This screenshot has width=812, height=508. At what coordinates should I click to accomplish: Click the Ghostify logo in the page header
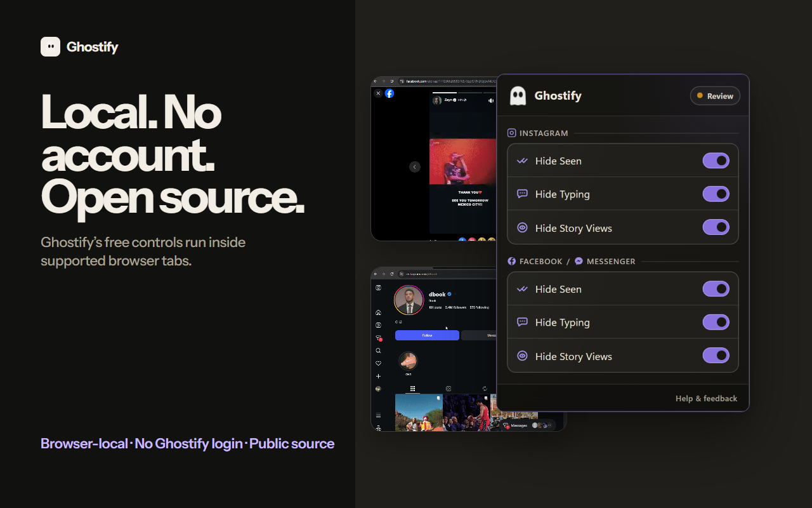coord(50,46)
